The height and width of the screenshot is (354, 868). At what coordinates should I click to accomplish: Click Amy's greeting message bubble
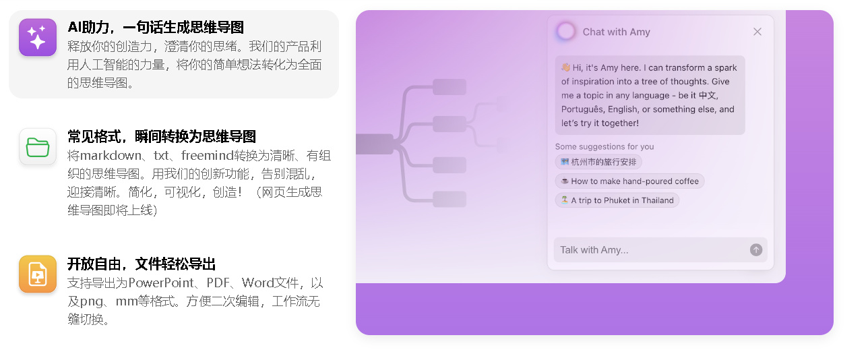(x=650, y=95)
